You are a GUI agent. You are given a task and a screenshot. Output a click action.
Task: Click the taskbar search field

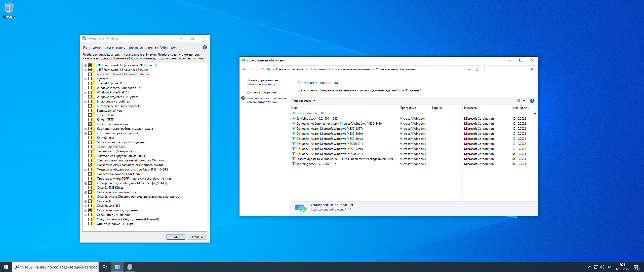click(x=55, y=267)
